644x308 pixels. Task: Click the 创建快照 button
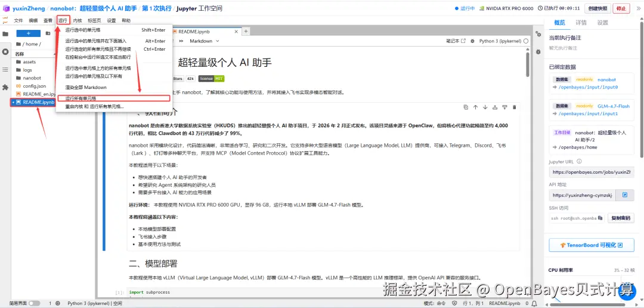(597, 8)
